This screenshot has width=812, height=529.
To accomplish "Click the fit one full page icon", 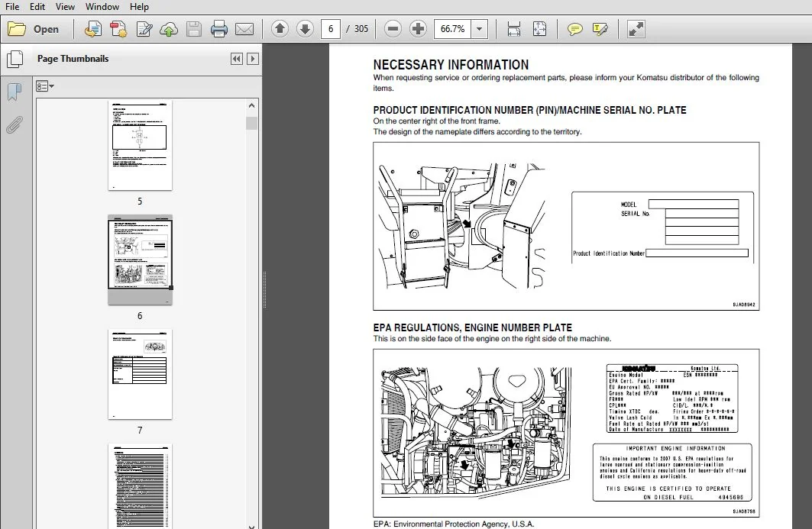I will [539, 28].
